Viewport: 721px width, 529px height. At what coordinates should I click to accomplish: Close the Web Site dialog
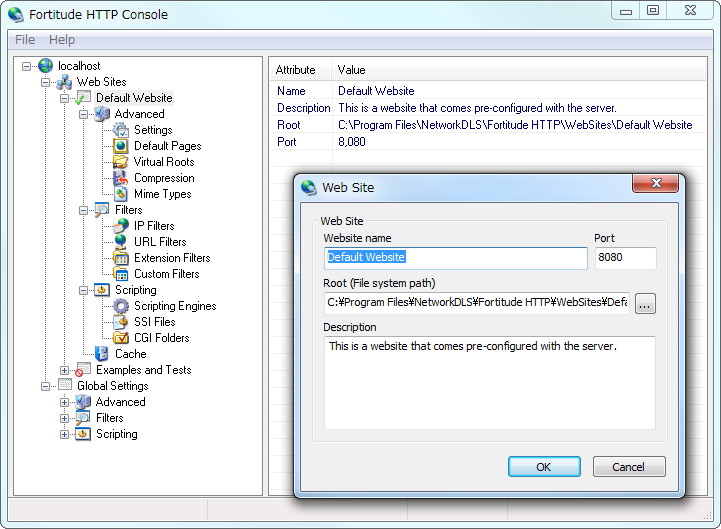tap(656, 183)
